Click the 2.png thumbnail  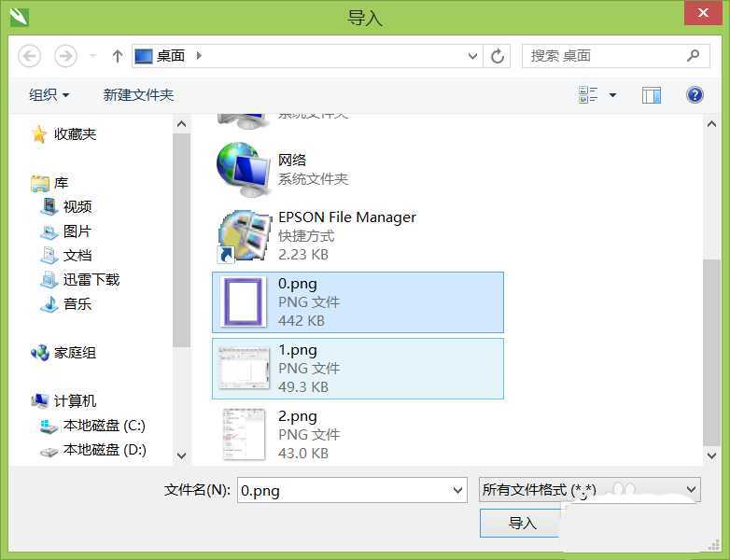click(244, 434)
